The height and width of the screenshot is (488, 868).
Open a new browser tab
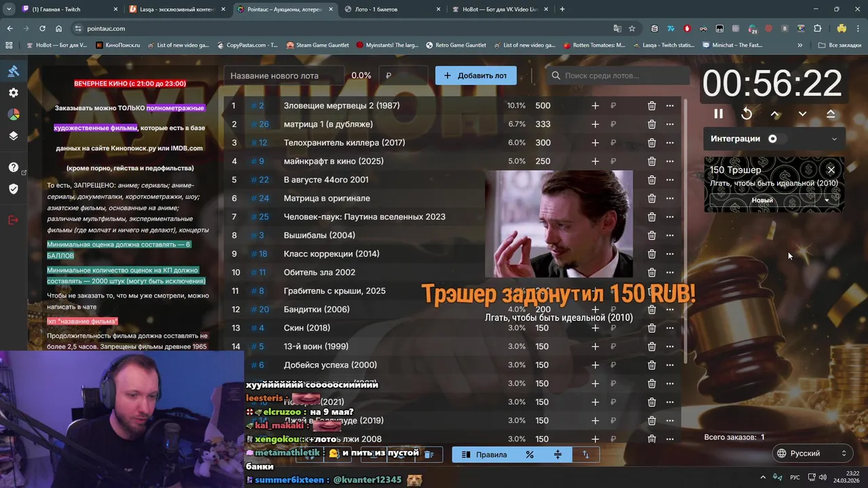[x=562, y=9]
